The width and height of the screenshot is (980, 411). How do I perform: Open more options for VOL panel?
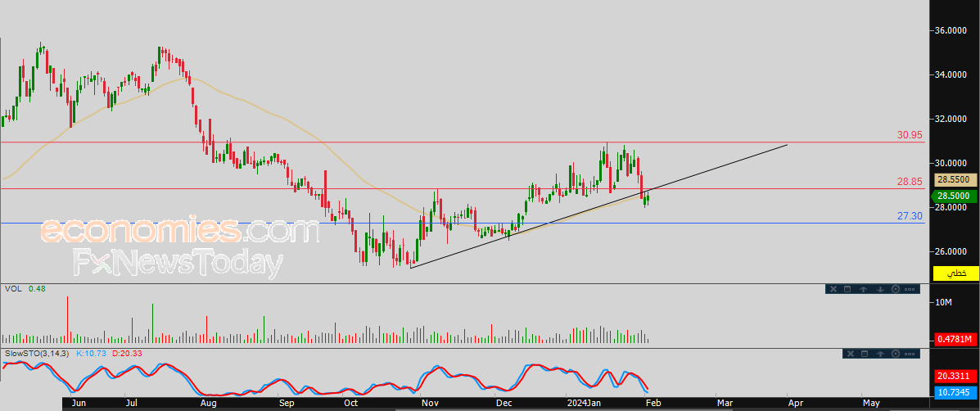(910, 289)
